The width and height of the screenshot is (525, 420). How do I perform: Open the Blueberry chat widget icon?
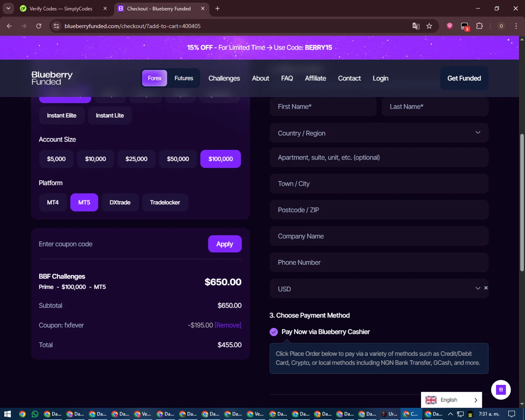(500, 390)
